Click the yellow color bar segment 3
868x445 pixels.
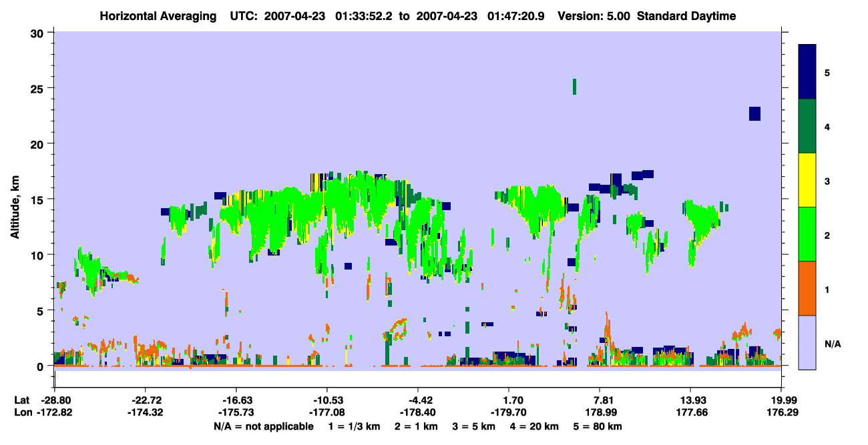pyautogui.click(x=808, y=180)
